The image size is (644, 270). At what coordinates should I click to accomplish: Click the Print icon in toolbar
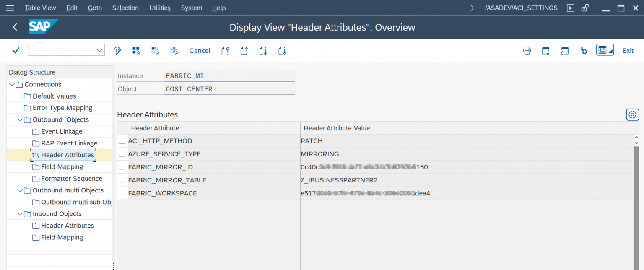point(527,51)
